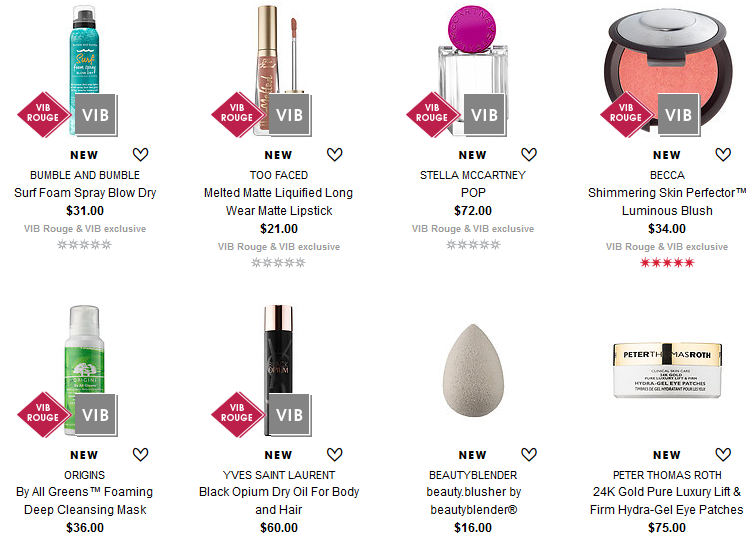
Task: Tap the heart beside beautyblender beauty.blusher
Action: pos(529,455)
